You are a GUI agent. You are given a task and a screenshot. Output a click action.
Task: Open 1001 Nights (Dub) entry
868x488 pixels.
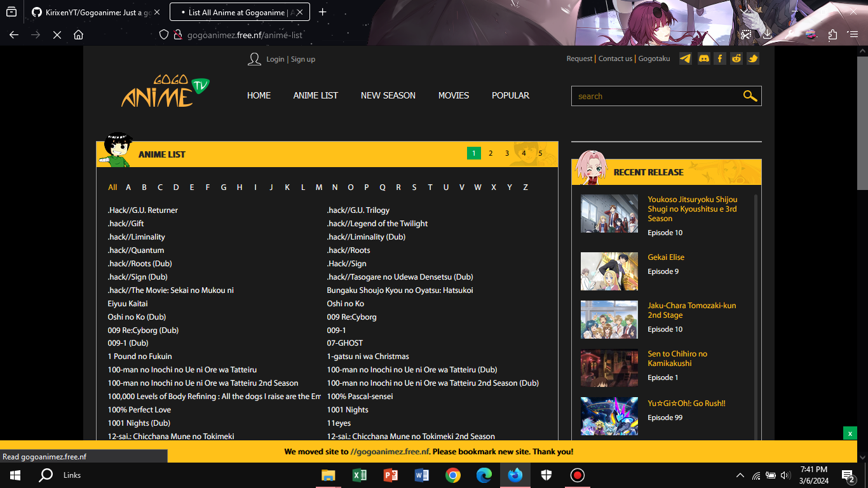139,423
